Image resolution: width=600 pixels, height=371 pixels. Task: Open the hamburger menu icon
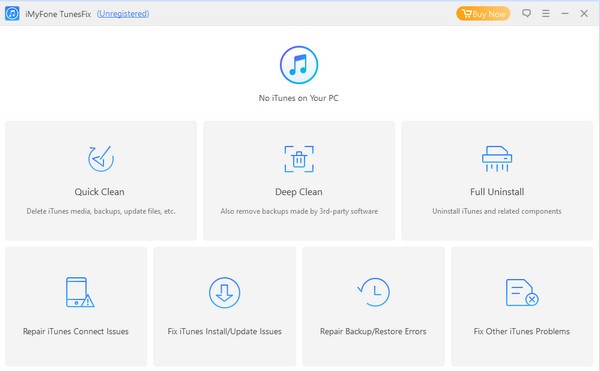pos(546,14)
